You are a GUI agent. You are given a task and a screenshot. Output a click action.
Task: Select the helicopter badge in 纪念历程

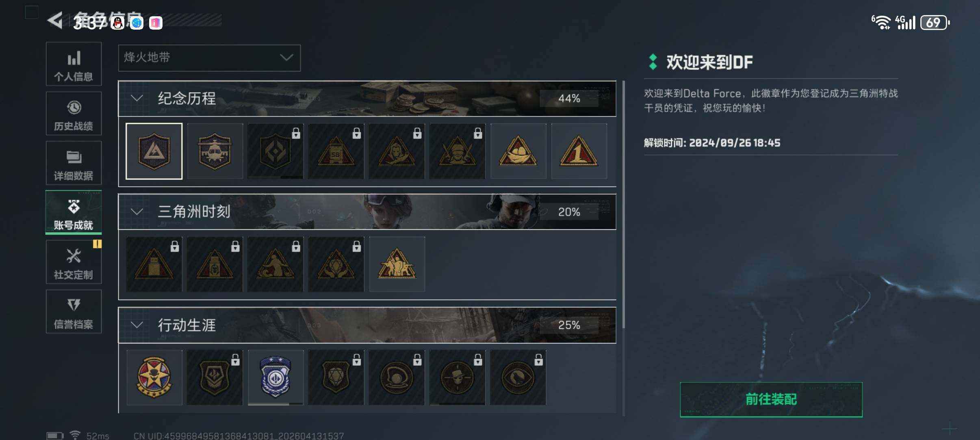click(x=215, y=151)
